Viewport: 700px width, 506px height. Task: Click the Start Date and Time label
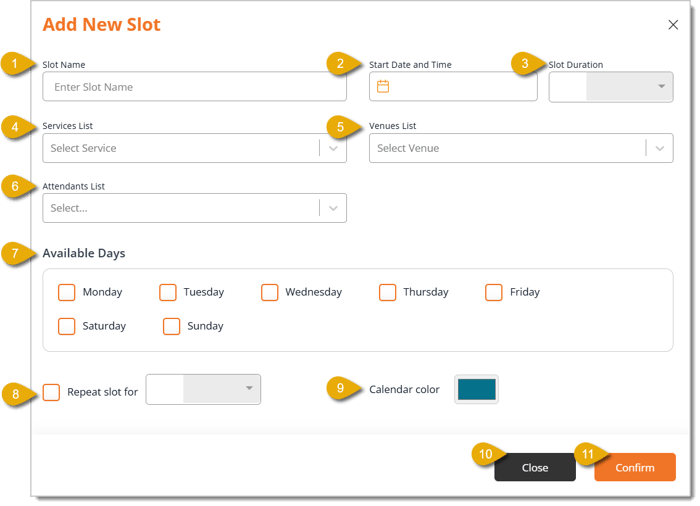(x=410, y=65)
